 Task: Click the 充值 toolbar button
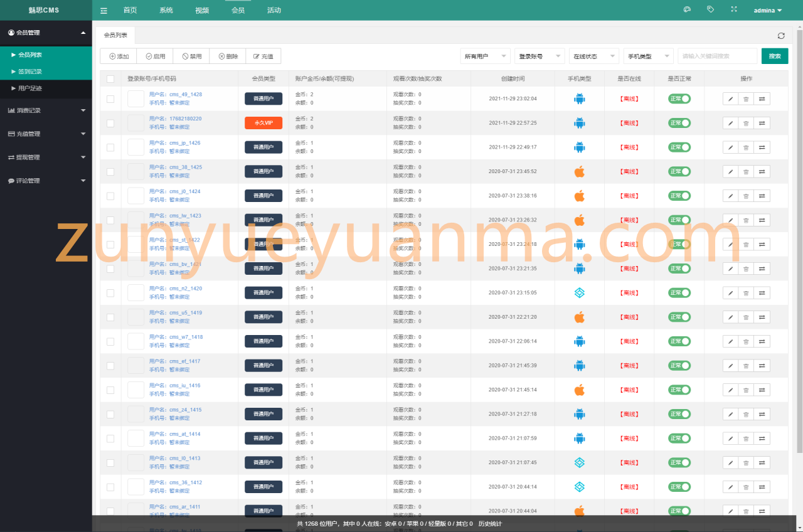(263, 56)
